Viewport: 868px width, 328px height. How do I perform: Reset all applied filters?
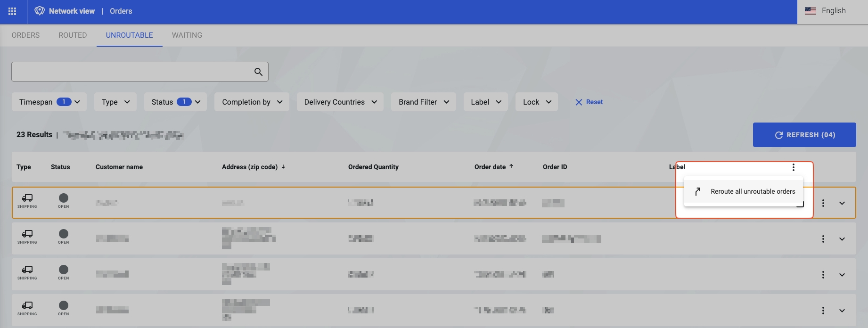[x=589, y=102]
